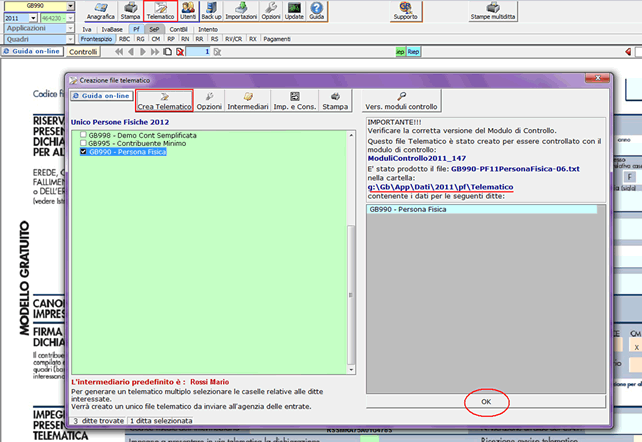Viewport: 642px width, 442px height.
Task: Close the Creazione file telematico dialog
Action: (x=597, y=78)
